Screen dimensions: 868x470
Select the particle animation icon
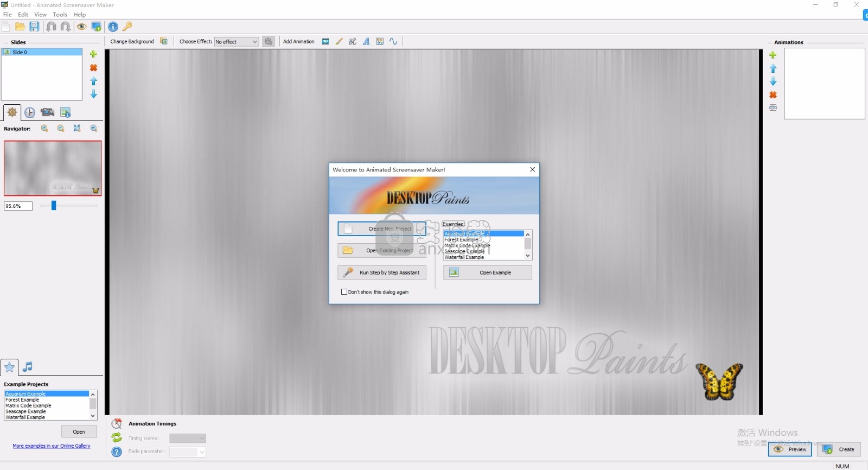(x=380, y=41)
